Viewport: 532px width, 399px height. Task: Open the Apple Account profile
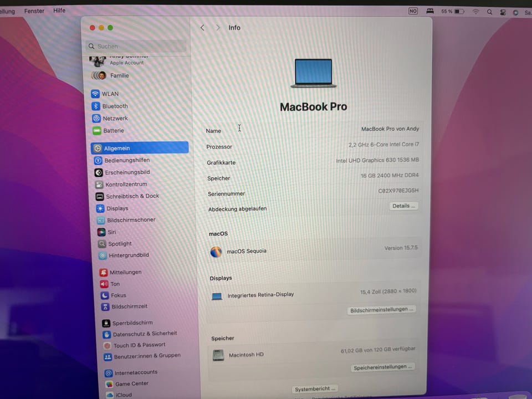[119, 61]
